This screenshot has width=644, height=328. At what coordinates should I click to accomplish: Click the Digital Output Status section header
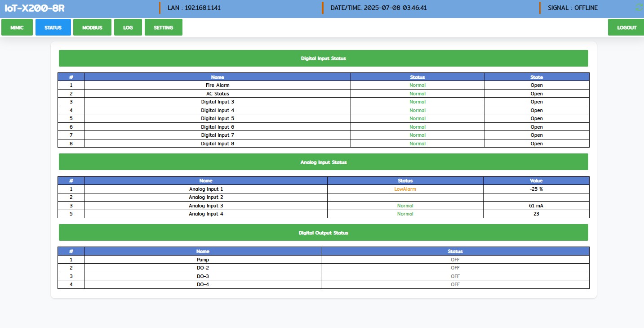(323, 233)
